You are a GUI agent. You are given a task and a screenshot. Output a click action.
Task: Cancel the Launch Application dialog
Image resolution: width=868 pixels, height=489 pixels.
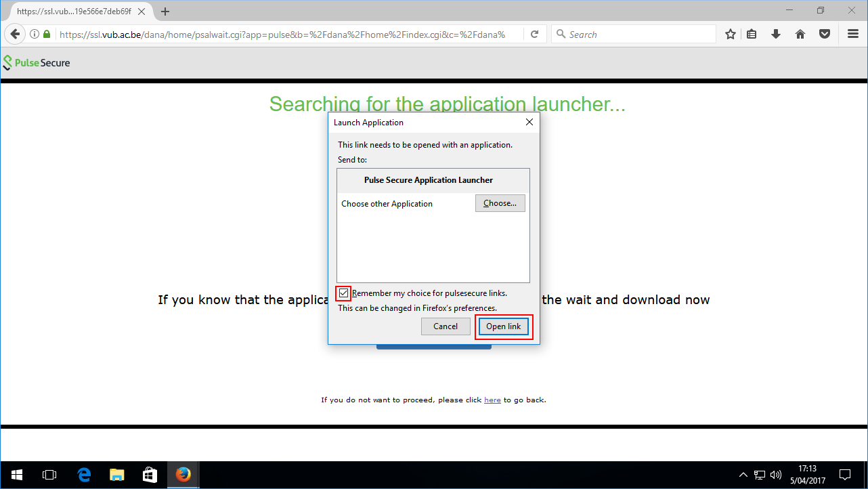coord(446,326)
